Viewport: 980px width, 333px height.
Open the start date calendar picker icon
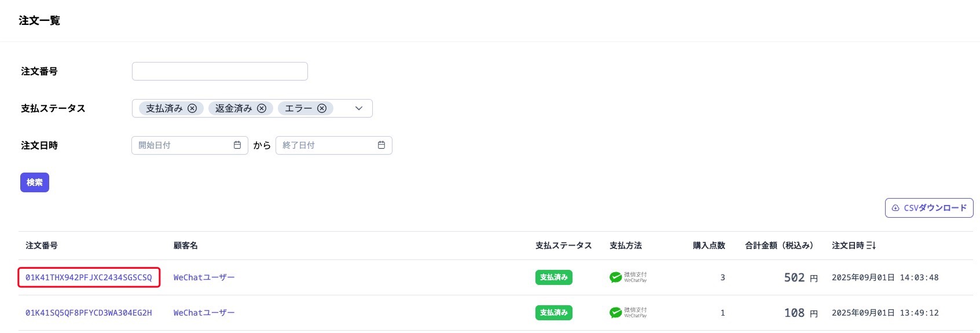click(237, 145)
